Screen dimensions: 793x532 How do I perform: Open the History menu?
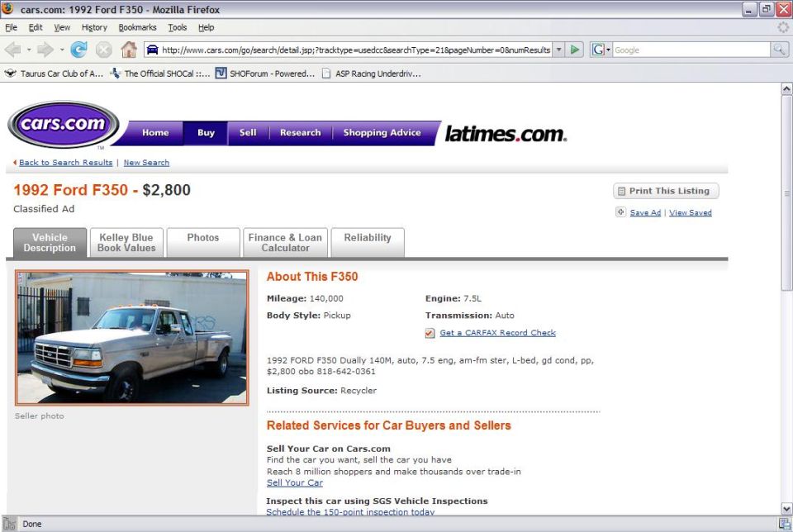pos(94,27)
